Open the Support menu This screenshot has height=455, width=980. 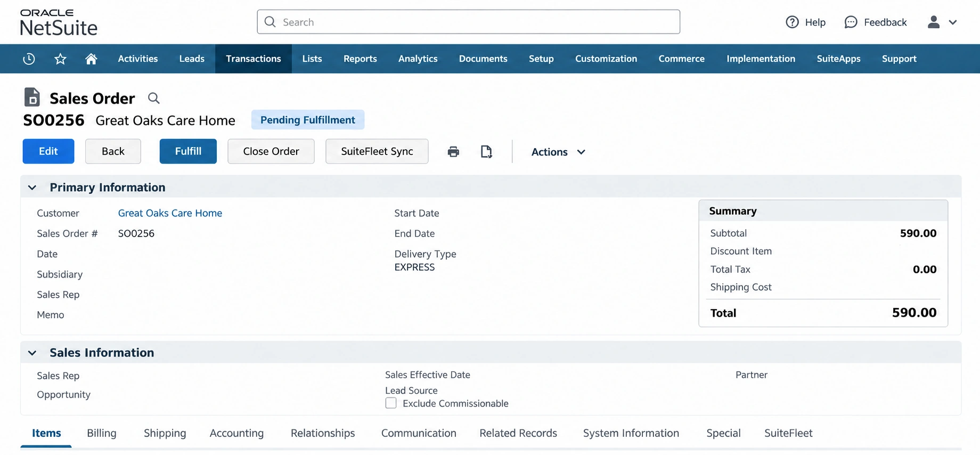[x=899, y=59]
